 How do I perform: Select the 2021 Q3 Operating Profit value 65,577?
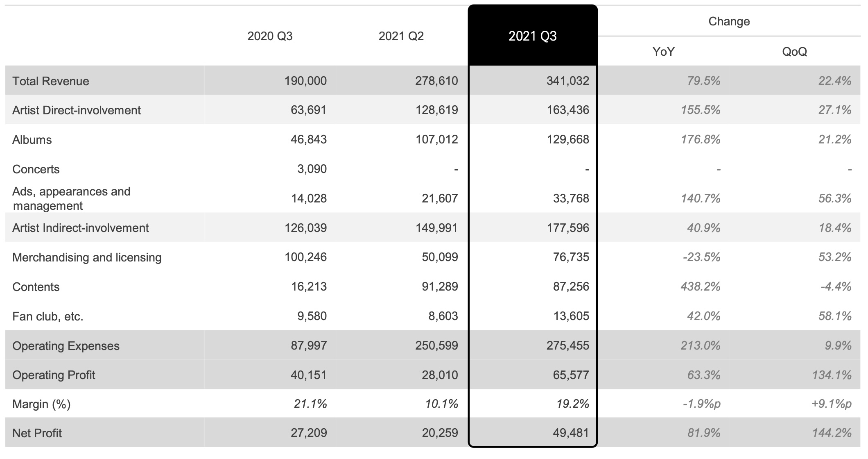(x=571, y=375)
